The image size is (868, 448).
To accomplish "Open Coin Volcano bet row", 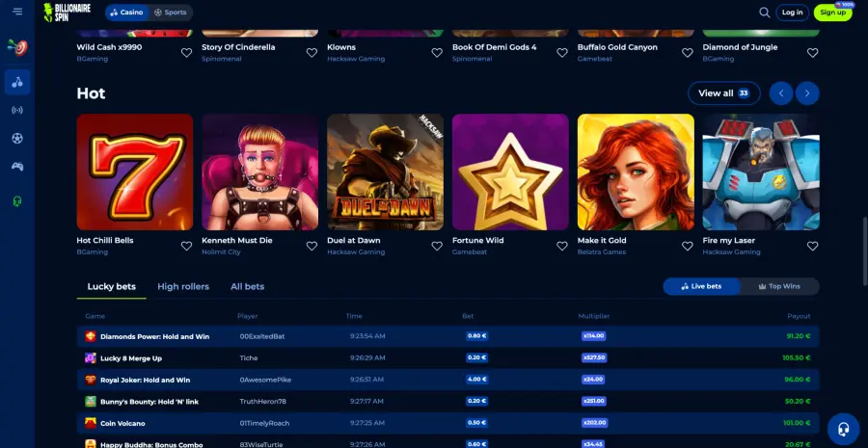I will pyautogui.click(x=448, y=423).
